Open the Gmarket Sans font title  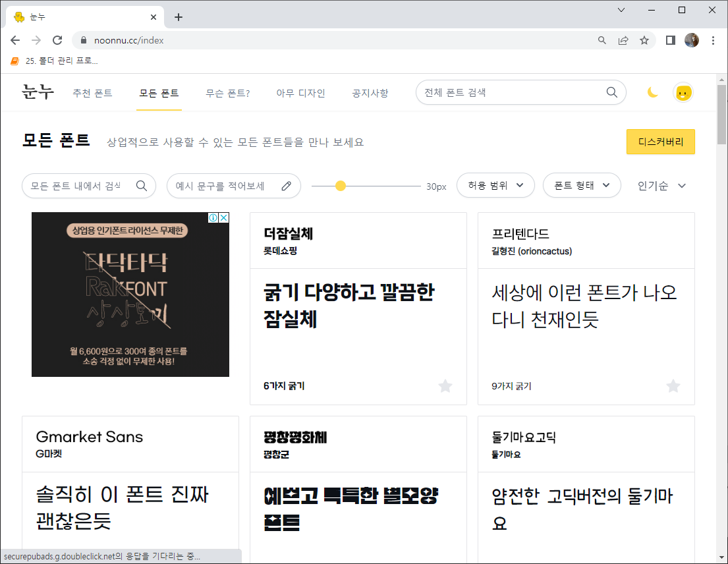89,437
